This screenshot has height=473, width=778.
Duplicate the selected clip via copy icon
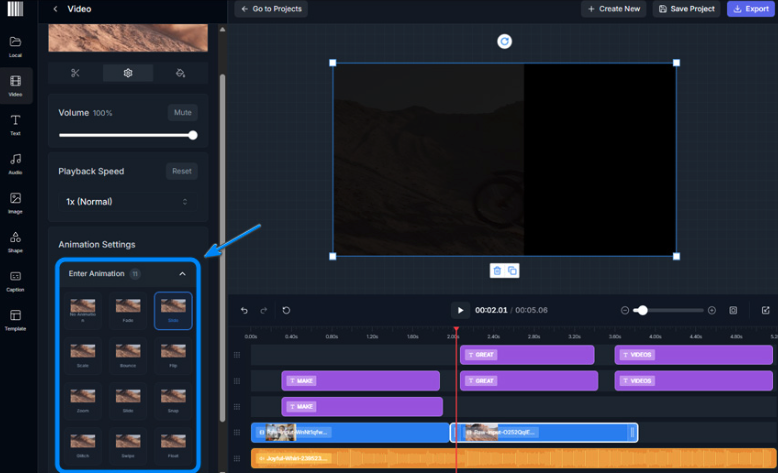[512, 270]
